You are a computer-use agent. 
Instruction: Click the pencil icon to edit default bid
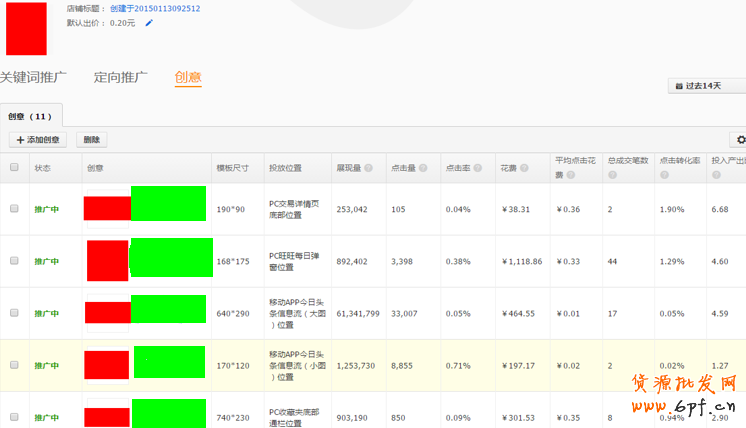149,23
